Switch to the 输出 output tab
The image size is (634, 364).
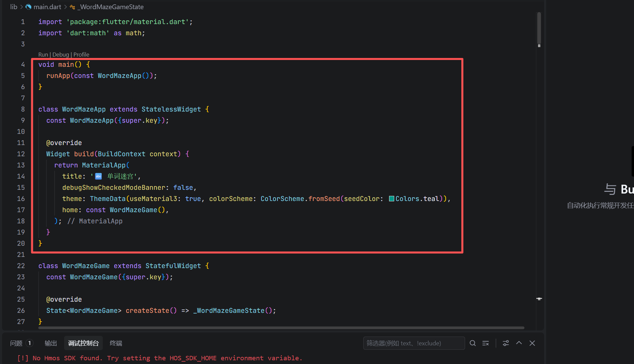pos(51,343)
